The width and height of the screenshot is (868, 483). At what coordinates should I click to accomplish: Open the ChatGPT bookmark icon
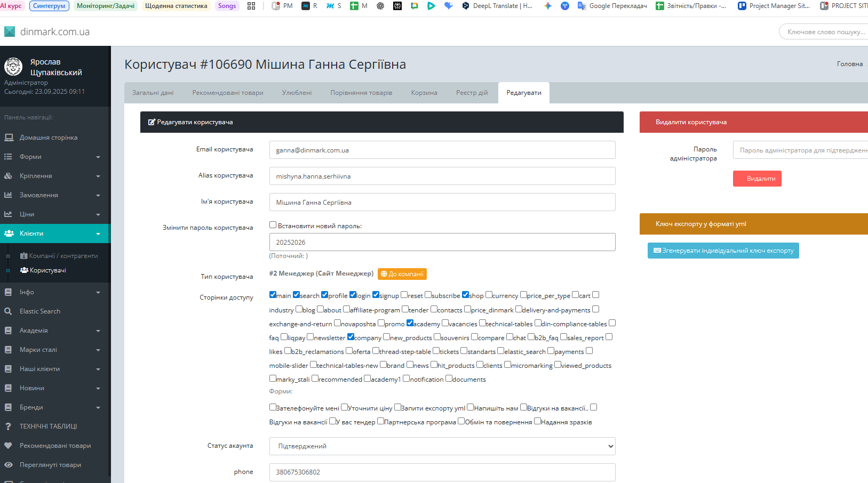coord(380,6)
